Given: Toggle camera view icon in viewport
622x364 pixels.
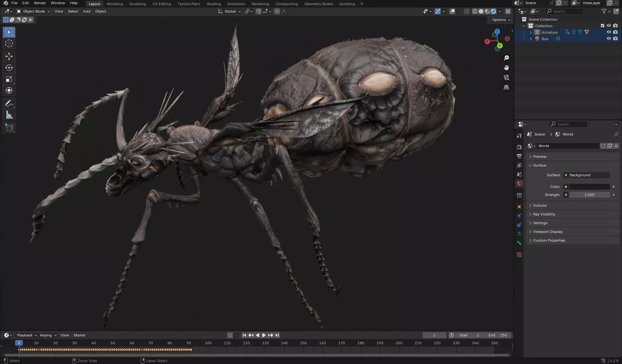Looking at the screenshot, I should [506, 77].
